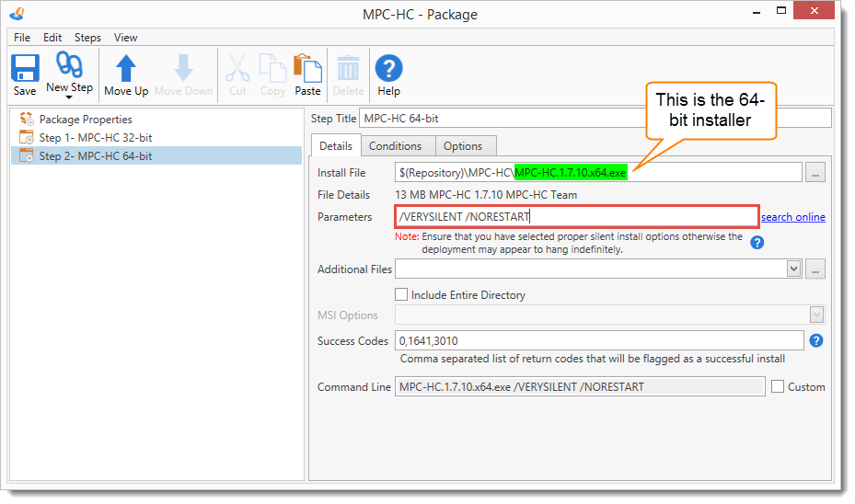Click the Cut scissors icon

tap(237, 68)
